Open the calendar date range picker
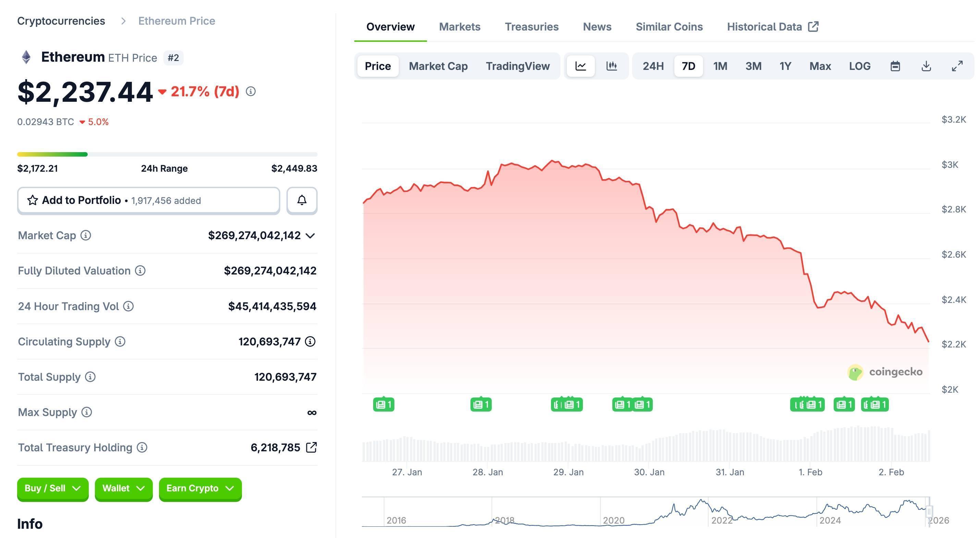Screen dimensions: 980x538 (895, 66)
